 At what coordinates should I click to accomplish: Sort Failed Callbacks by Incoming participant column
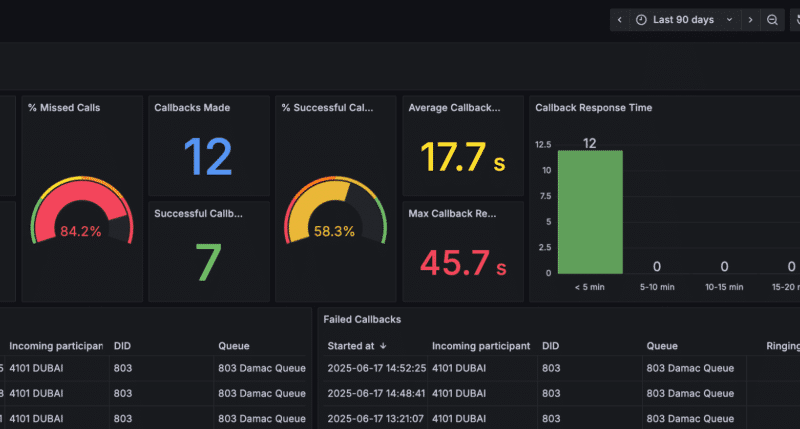(x=481, y=346)
